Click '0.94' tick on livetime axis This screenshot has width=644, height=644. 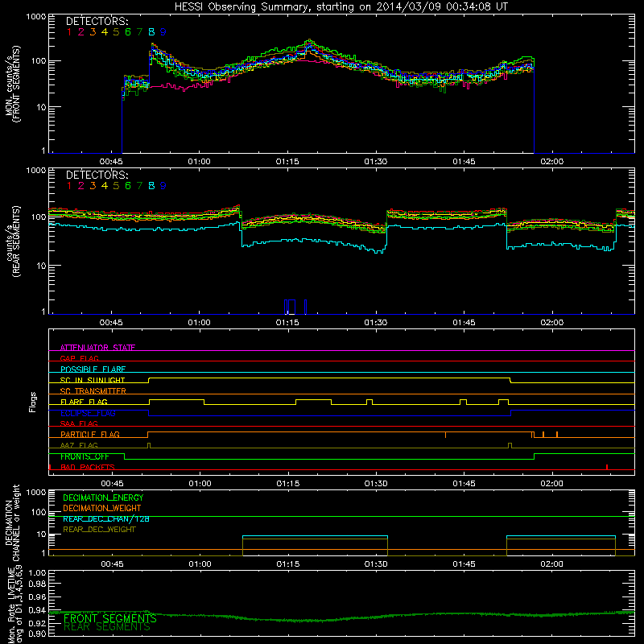(x=37, y=610)
